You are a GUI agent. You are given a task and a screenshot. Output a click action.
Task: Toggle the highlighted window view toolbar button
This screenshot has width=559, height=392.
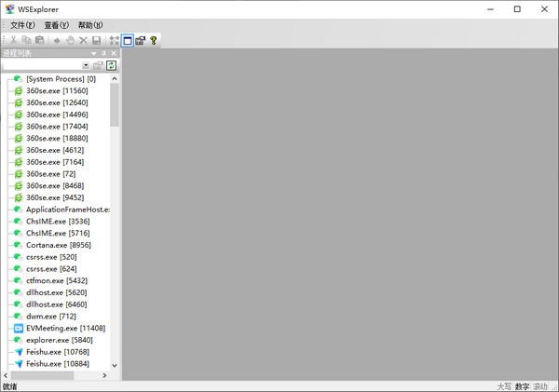click(x=127, y=41)
